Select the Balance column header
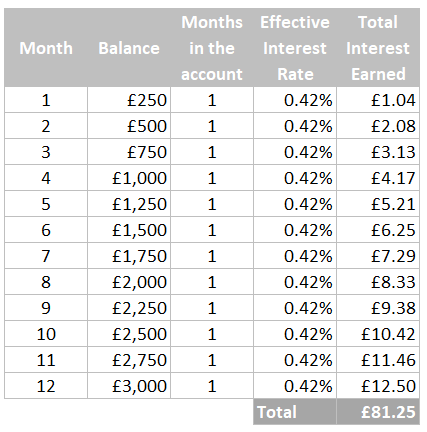Viewport: 427px width, 432px height. coord(129,48)
